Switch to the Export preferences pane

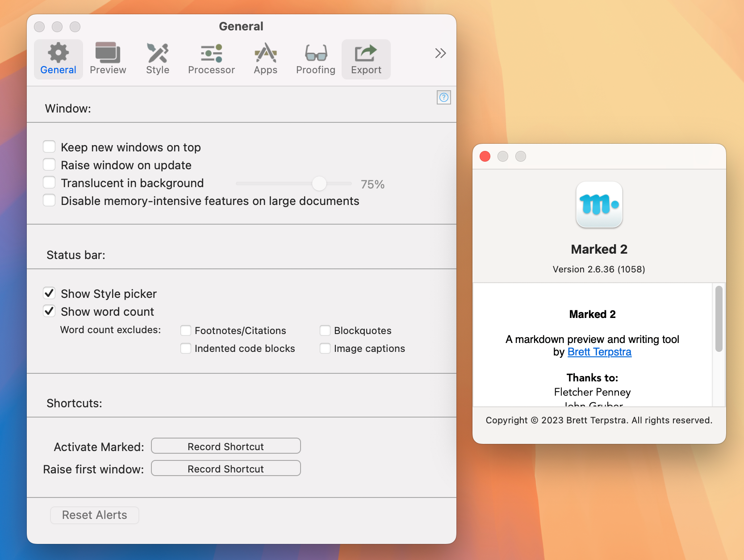[x=366, y=59]
